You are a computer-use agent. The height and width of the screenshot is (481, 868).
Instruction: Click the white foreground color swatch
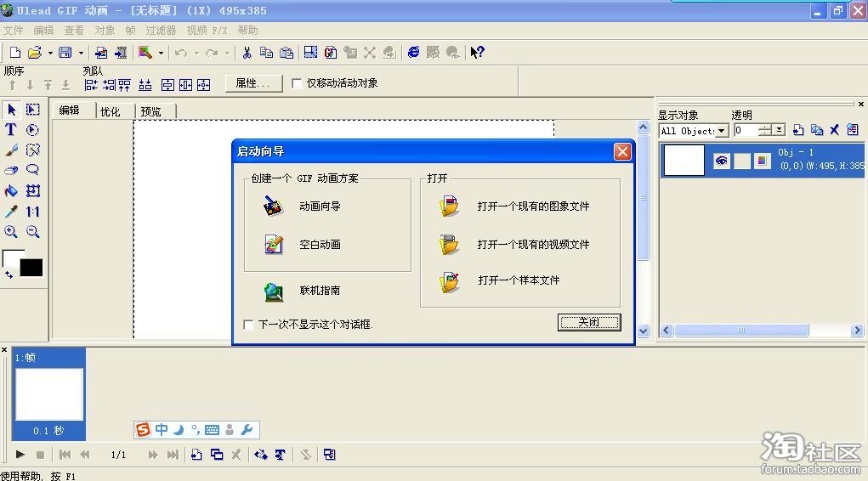point(11,258)
